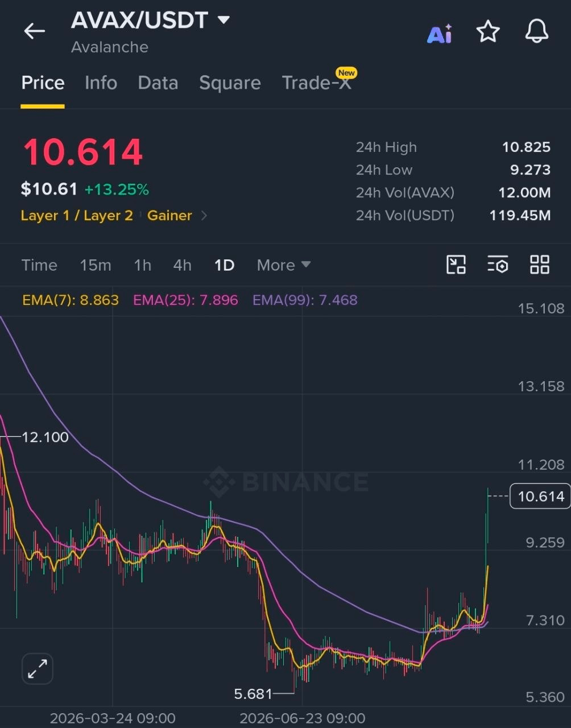The image size is (571, 728).
Task: Tap the back arrow icon
Action: click(34, 31)
